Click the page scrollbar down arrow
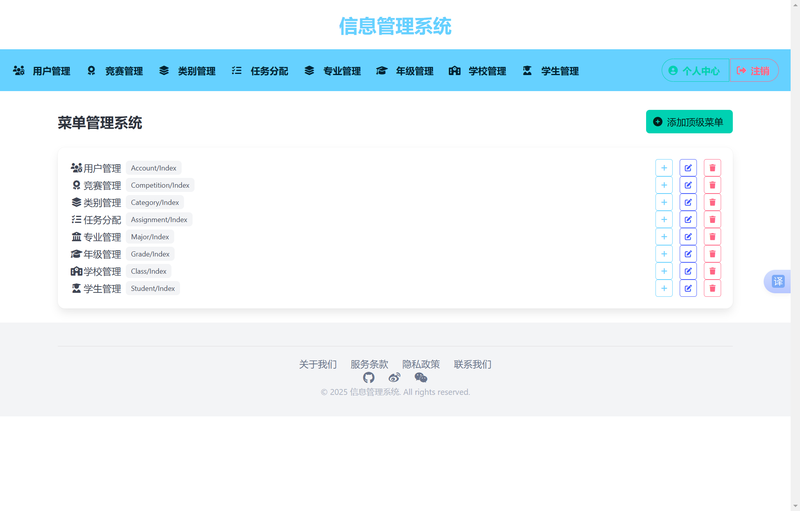This screenshot has height=511, width=800. [795, 506]
